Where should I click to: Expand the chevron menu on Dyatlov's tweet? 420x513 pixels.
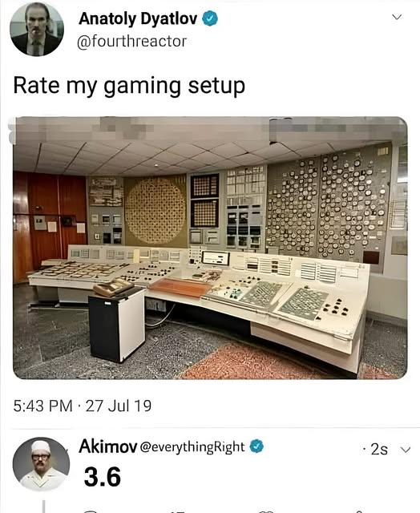pos(397,17)
